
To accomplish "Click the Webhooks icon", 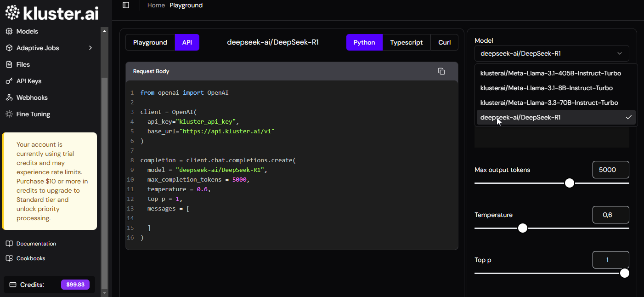I will tap(9, 97).
